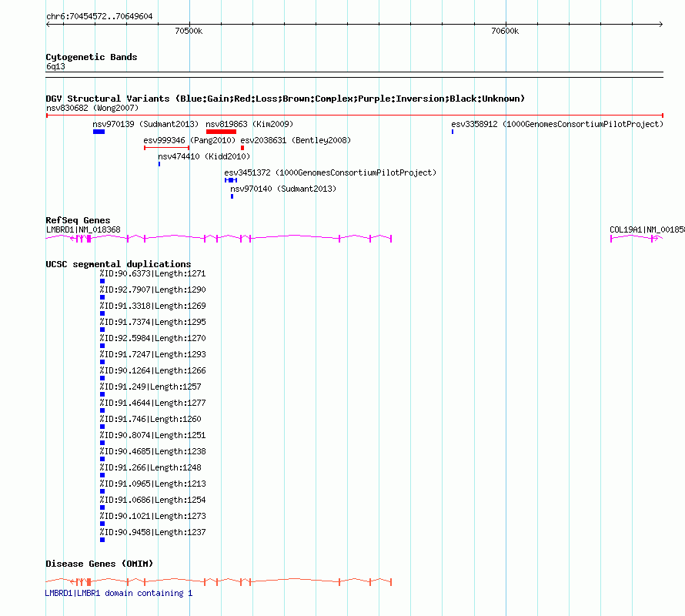Open the nsv970140 (Sudmant2013) variant label

(x=283, y=189)
